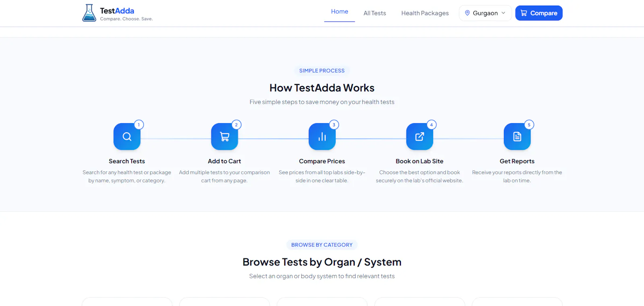The width and height of the screenshot is (644, 306).
Task: Click 'Add multiple tests to your comparison' description
Action: (225, 176)
